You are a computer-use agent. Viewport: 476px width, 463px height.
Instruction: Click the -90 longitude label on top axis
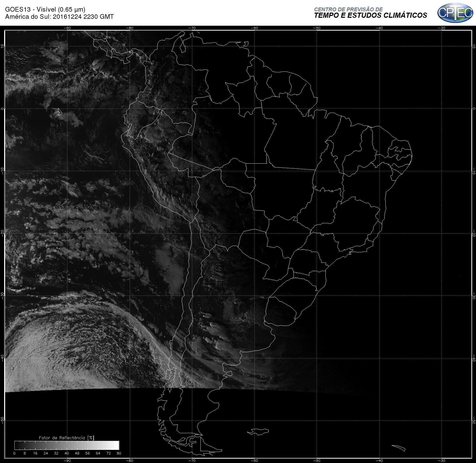(67, 28)
